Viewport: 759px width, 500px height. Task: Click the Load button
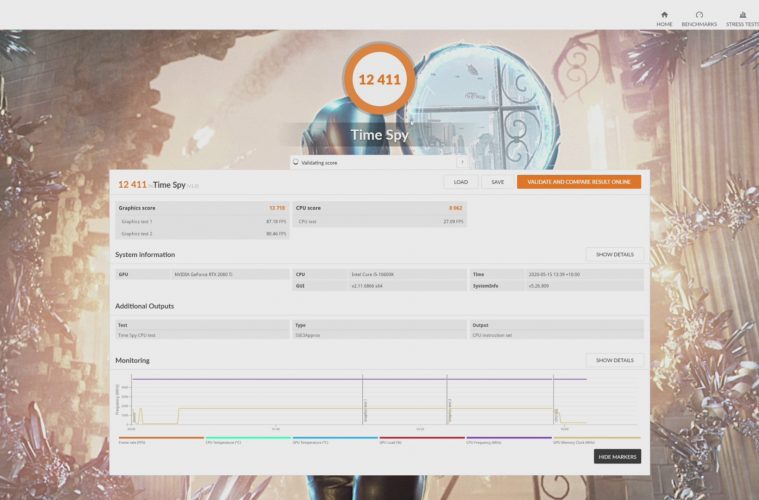pyautogui.click(x=461, y=182)
